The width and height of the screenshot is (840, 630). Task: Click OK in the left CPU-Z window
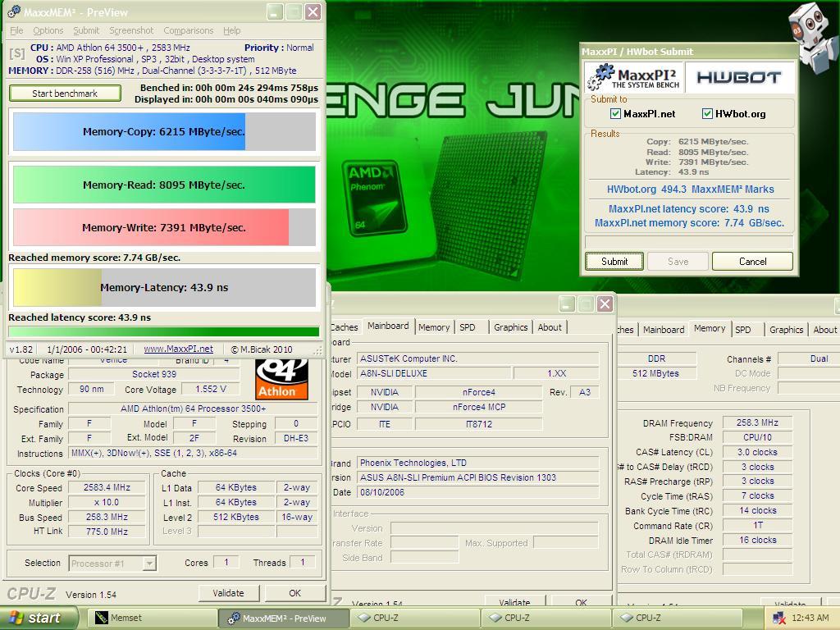[295, 593]
